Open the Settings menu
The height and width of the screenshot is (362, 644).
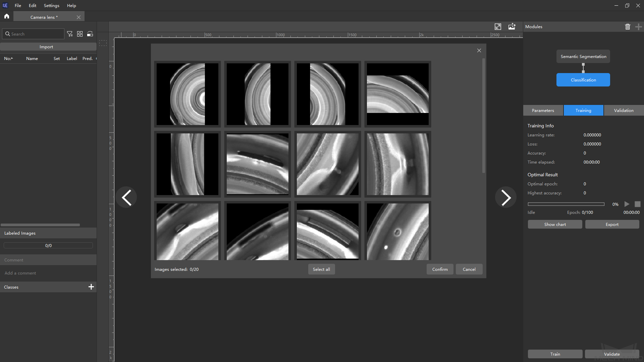point(51,5)
